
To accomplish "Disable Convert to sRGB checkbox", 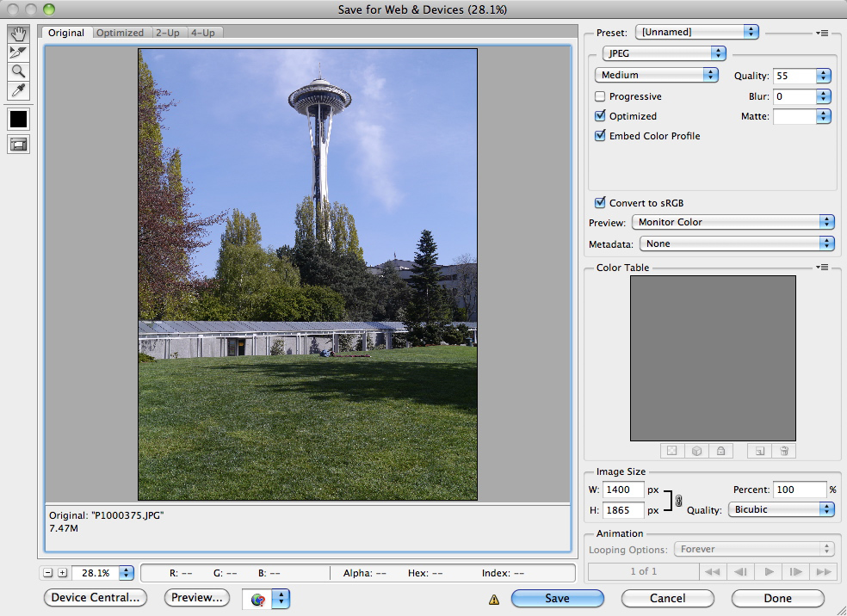I will (601, 203).
